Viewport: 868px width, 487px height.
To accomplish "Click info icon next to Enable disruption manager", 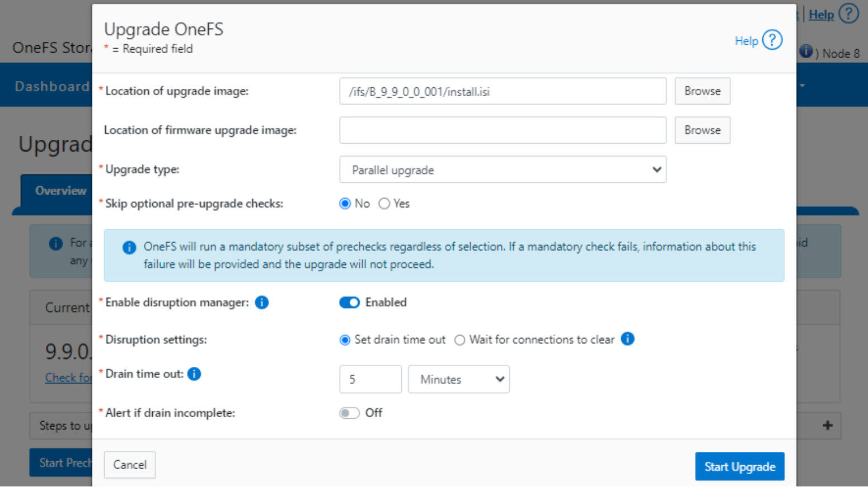I will point(261,302).
